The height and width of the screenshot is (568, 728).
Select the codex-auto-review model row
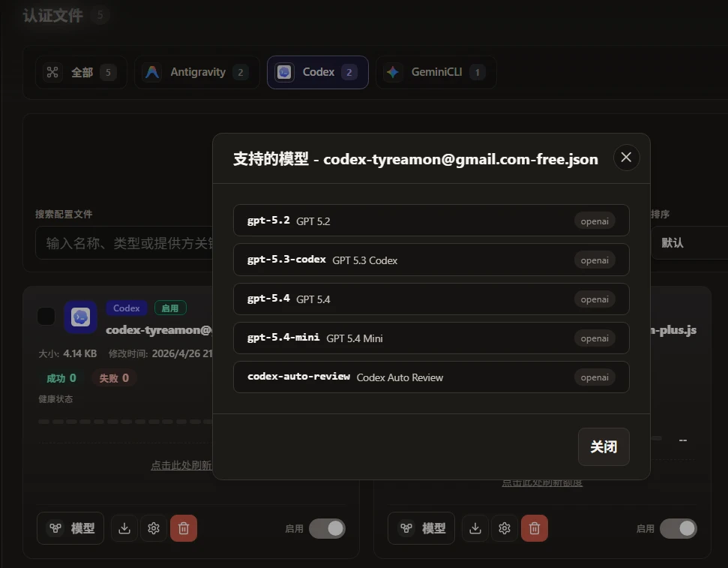(431, 377)
